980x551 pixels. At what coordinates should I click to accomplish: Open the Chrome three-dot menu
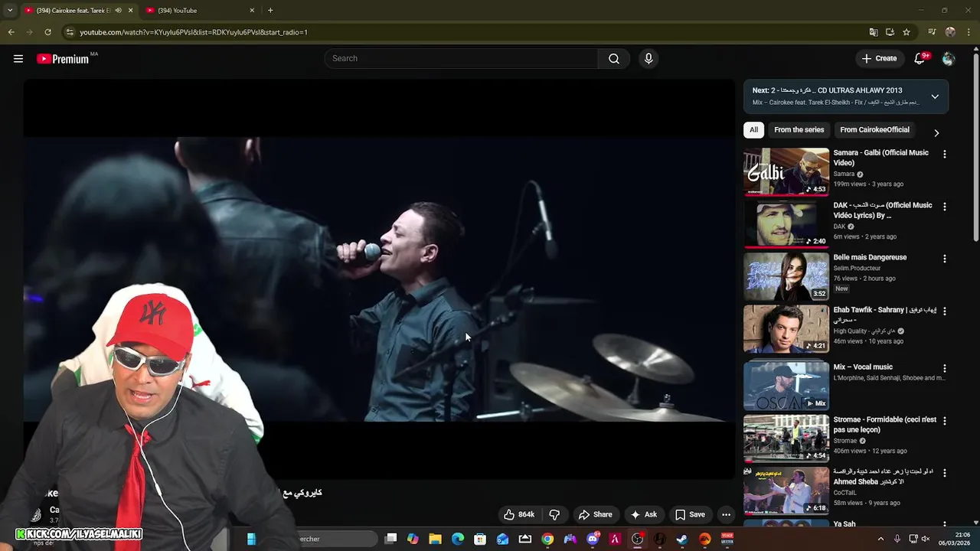click(969, 32)
